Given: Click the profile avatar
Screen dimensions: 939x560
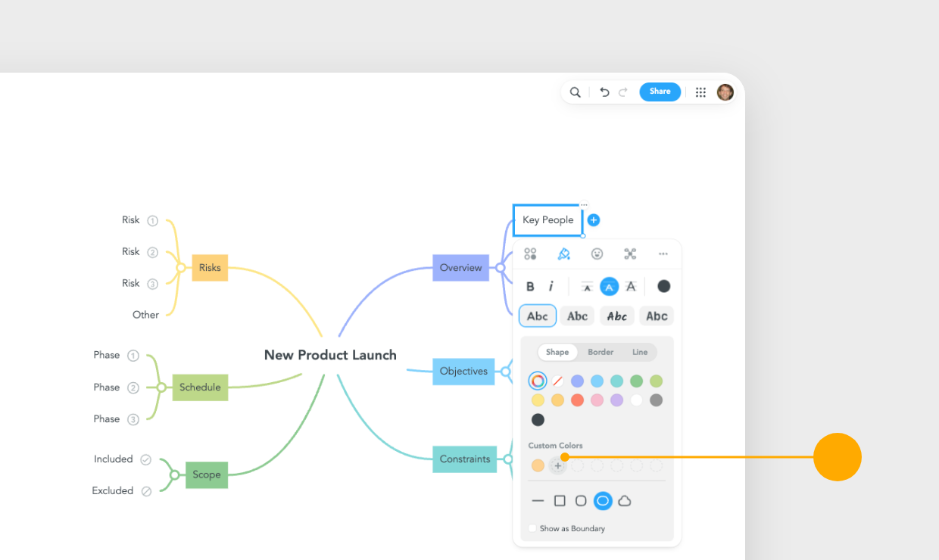Looking at the screenshot, I should pos(725,92).
